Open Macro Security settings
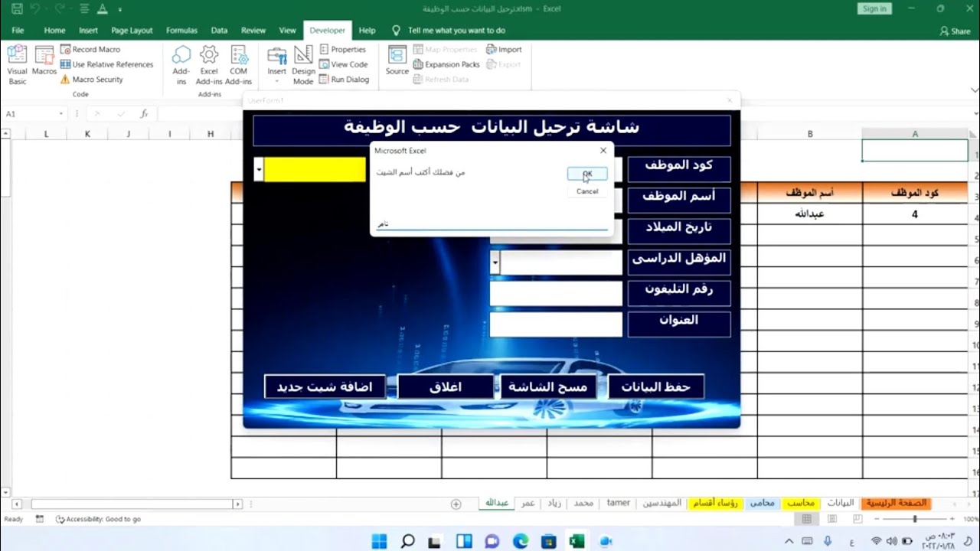This screenshot has height=551, width=980. click(x=91, y=80)
